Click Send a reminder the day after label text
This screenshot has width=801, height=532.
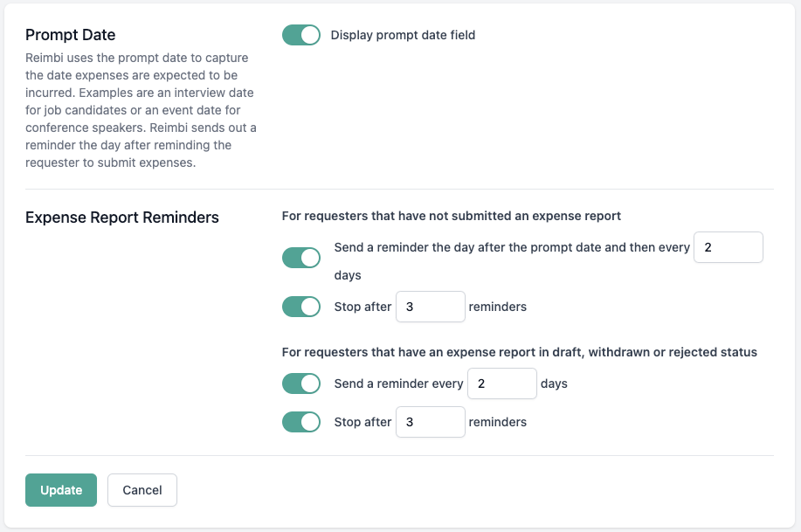coord(512,247)
